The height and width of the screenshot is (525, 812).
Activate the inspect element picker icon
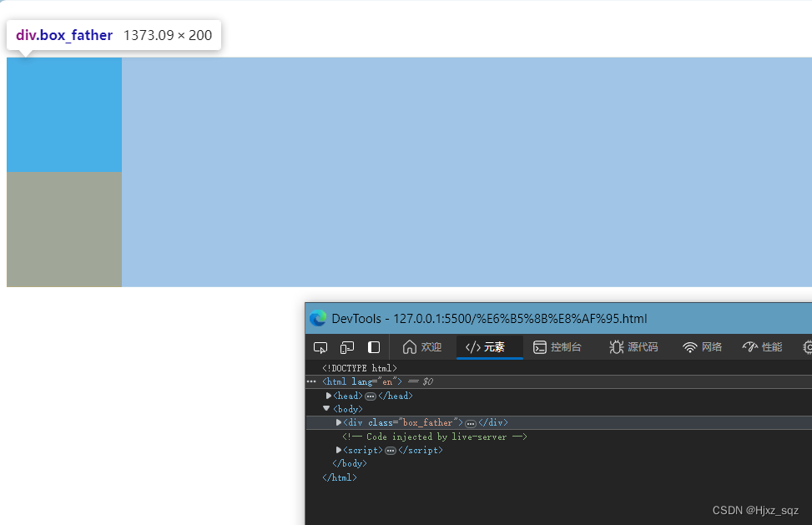pyautogui.click(x=320, y=347)
